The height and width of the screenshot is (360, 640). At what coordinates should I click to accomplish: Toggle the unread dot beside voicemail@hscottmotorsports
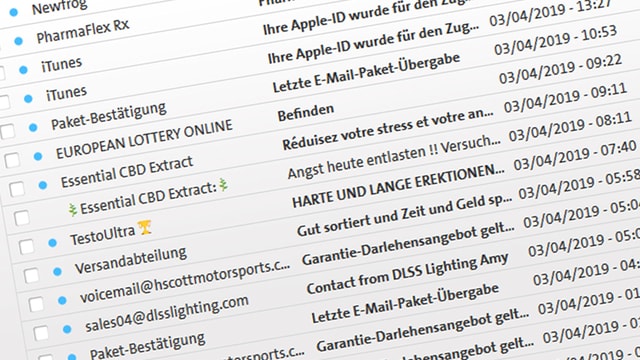pyautogui.click(x=62, y=301)
